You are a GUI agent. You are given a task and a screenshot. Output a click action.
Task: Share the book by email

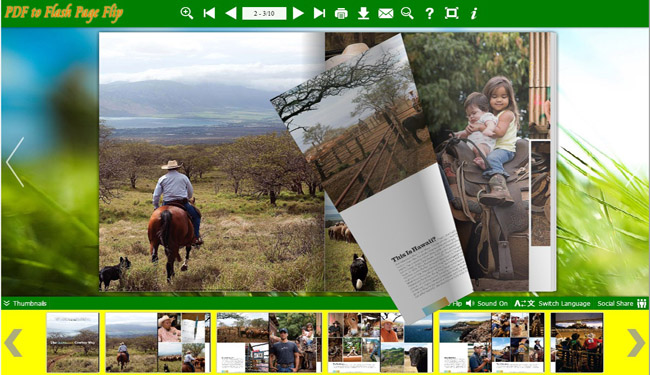click(x=386, y=14)
